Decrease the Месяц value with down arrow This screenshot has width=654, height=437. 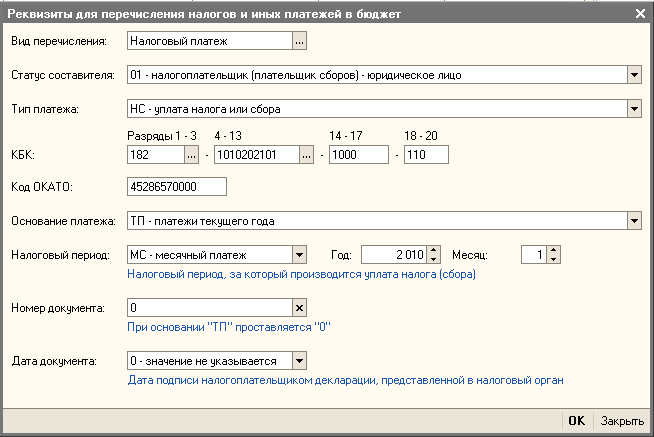554,259
